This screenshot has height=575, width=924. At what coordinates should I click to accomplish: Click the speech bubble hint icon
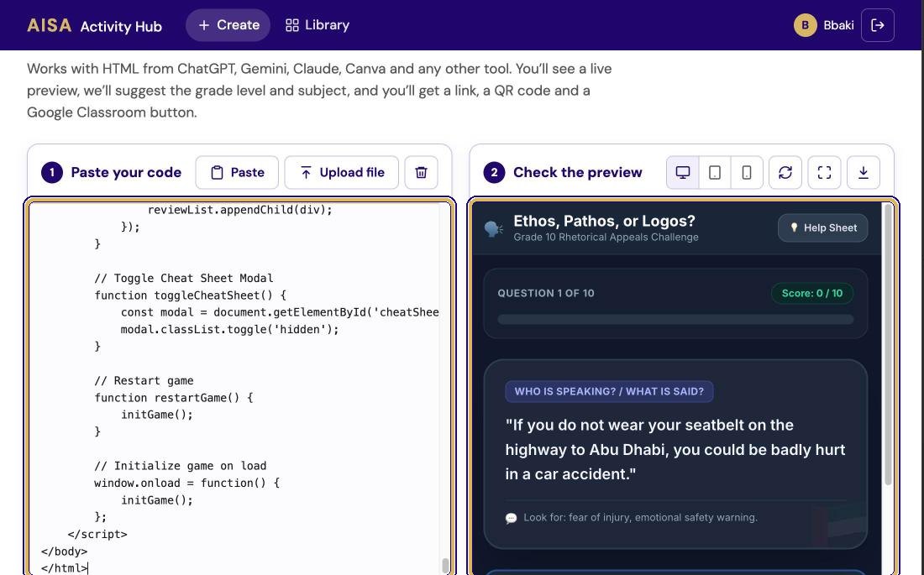click(x=511, y=519)
